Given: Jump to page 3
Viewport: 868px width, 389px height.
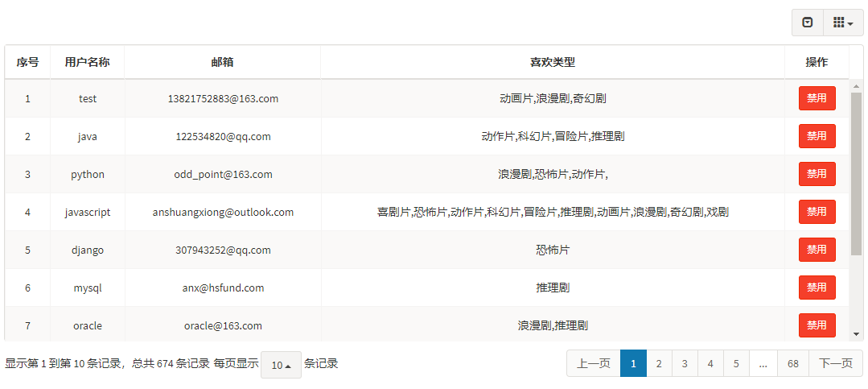Looking at the screenshot, I should click(685, 363).
